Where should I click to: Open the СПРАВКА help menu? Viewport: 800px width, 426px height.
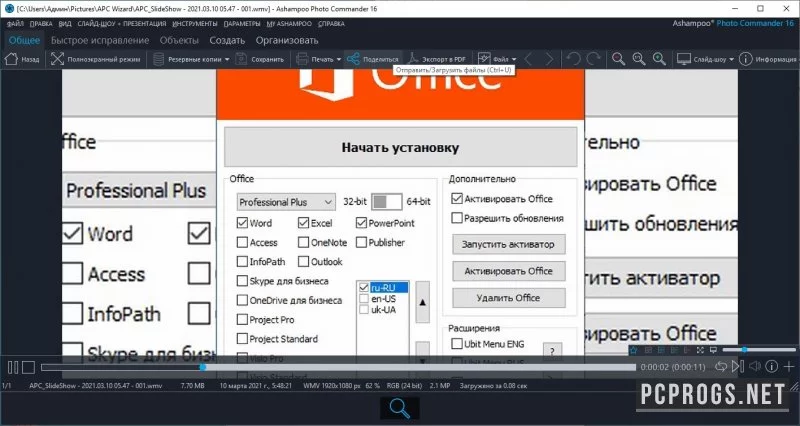pos(331,24)
